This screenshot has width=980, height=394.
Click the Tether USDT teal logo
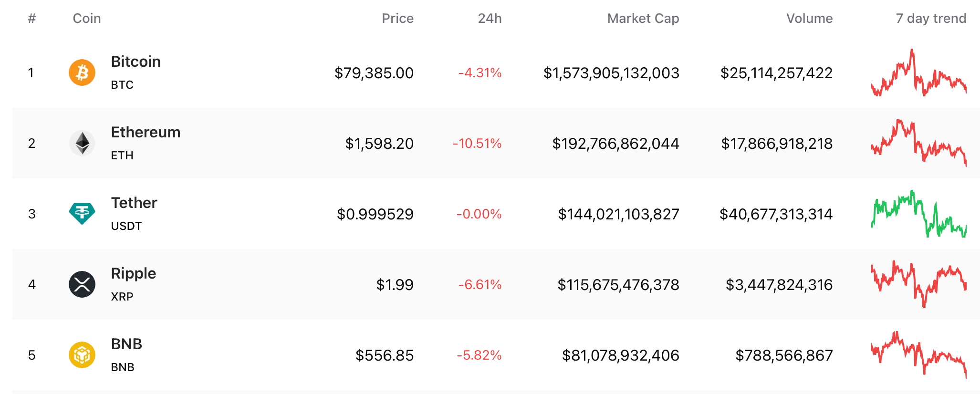click(x=82, y=214)
